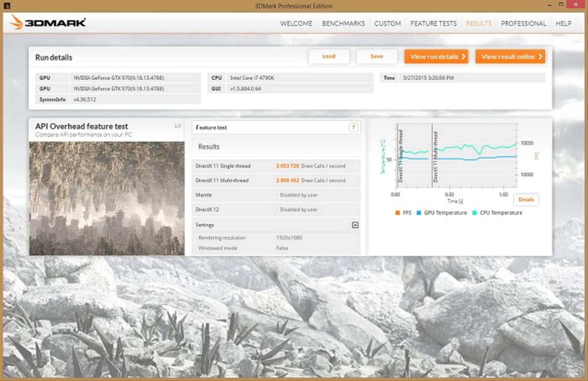Click the Windowed mode False value
Screen dimensions: 588x381
282,248
